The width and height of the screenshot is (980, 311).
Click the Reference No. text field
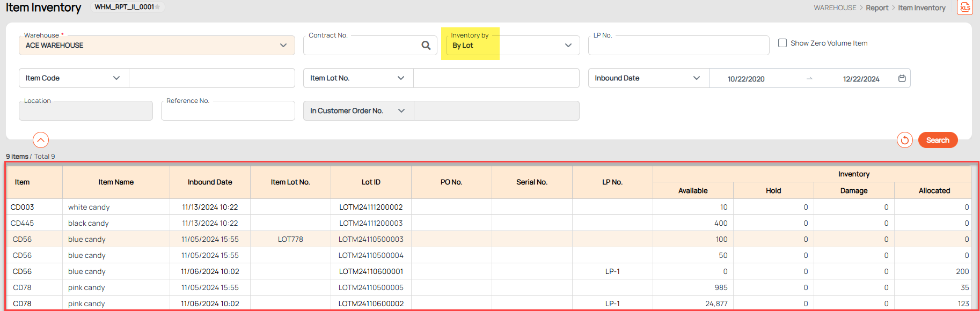pos(228,112)
